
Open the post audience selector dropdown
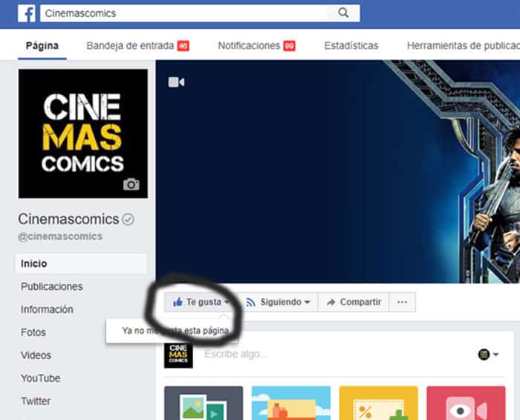pyautogui.click(x=490, y=355)
